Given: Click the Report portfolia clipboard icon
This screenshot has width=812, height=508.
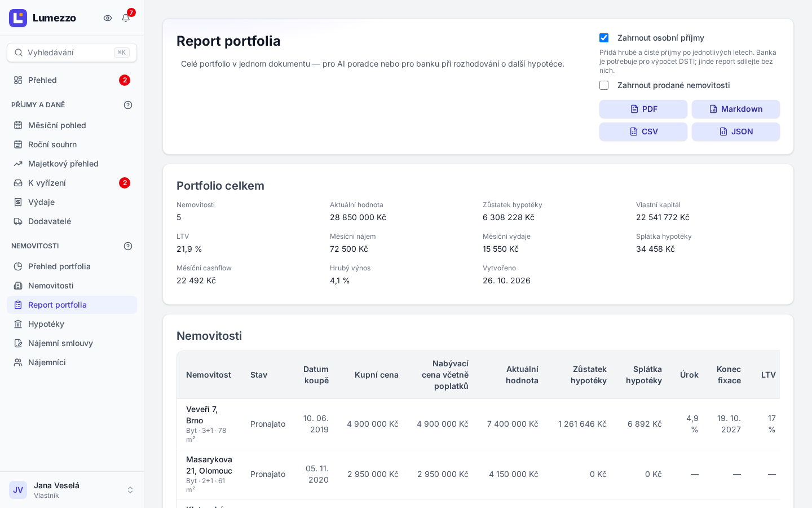Looking at the screenshot, I should [18, 305].
